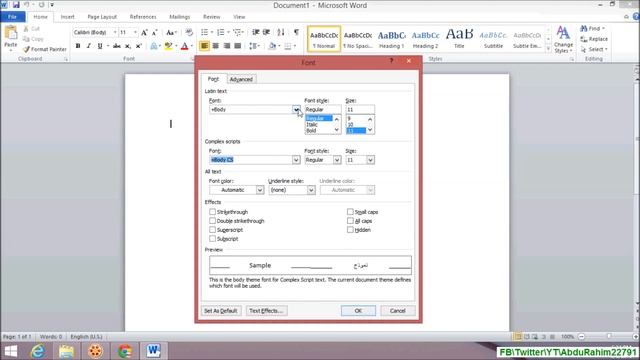Click the Justify alignment icon
Screen dimensions: 640x360
coord(238,46)
